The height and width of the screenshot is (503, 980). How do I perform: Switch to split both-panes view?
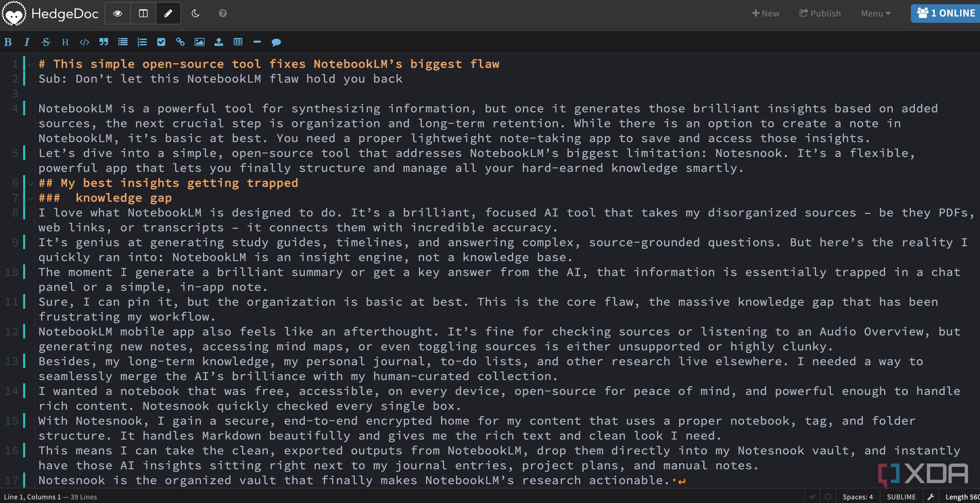[143, 14]
